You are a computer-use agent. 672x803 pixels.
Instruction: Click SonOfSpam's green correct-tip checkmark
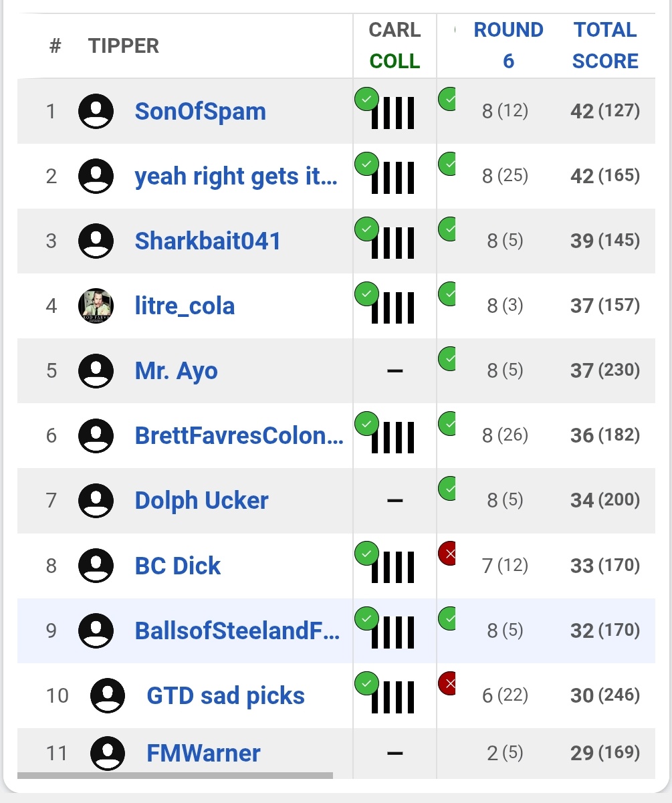[366, 100]
